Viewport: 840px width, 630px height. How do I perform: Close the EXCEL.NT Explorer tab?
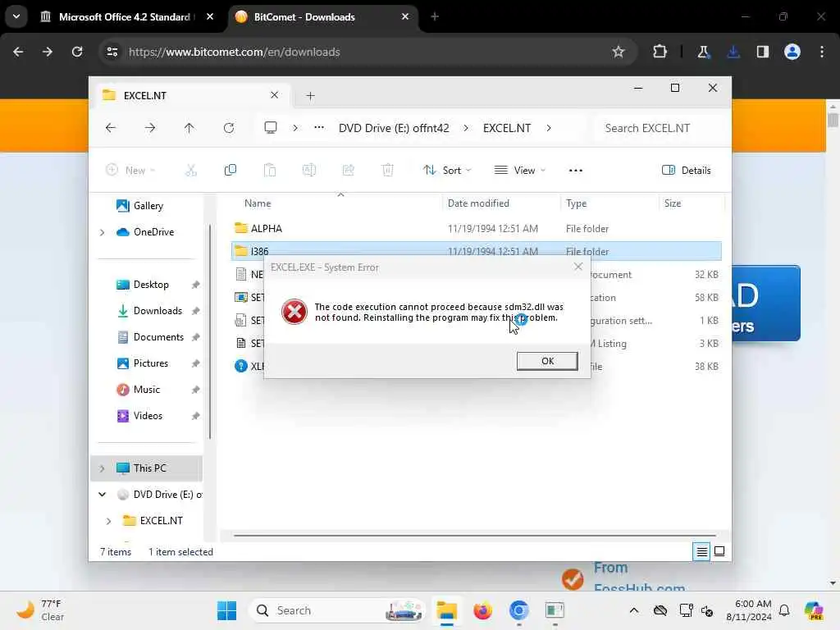(274, 95)
